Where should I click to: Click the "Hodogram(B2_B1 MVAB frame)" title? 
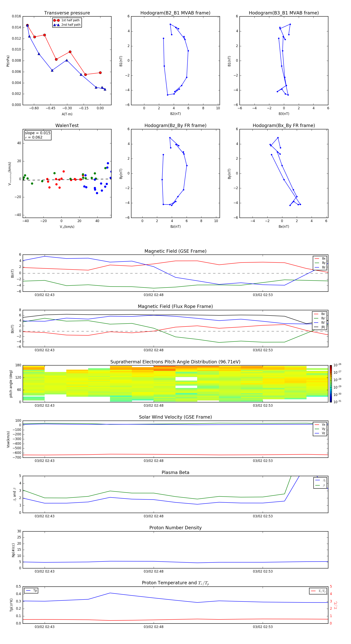[175, 13]
